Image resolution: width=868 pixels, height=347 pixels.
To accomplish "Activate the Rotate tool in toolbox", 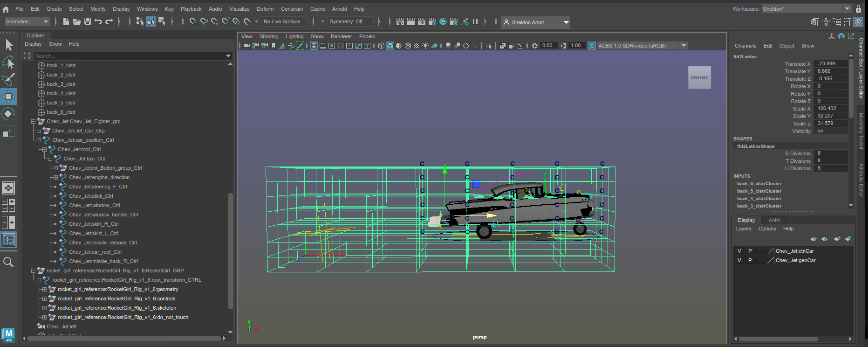I will tap(8, 114).
